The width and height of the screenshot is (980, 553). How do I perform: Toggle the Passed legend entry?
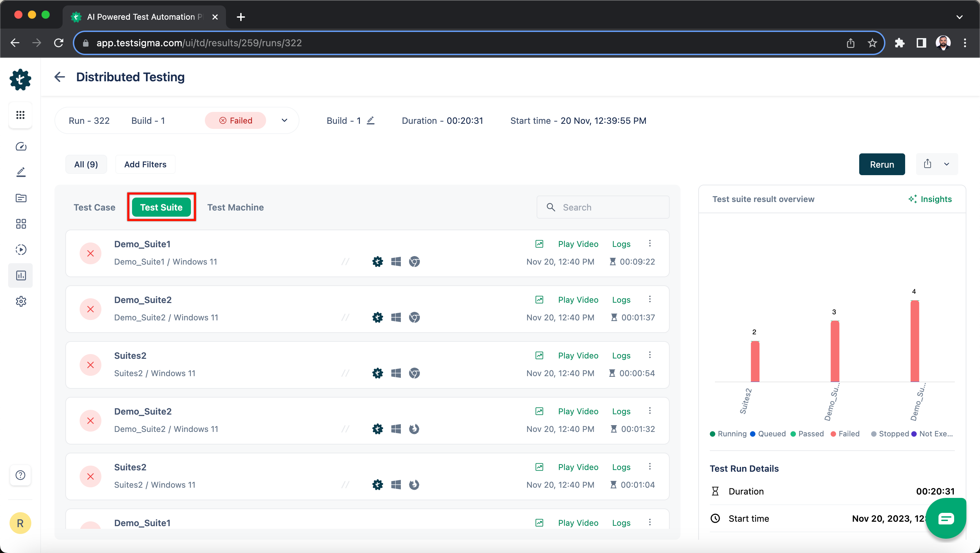tap(807, 434)
